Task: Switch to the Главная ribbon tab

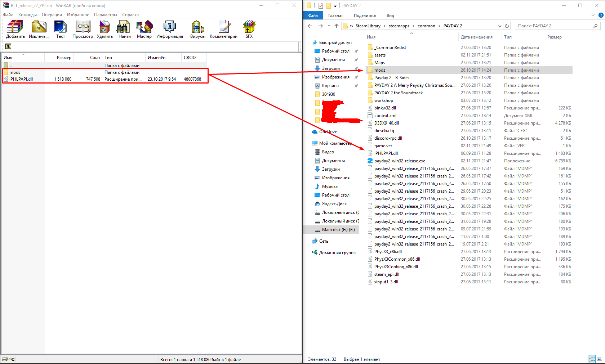Action: click(x=336, y=15)
